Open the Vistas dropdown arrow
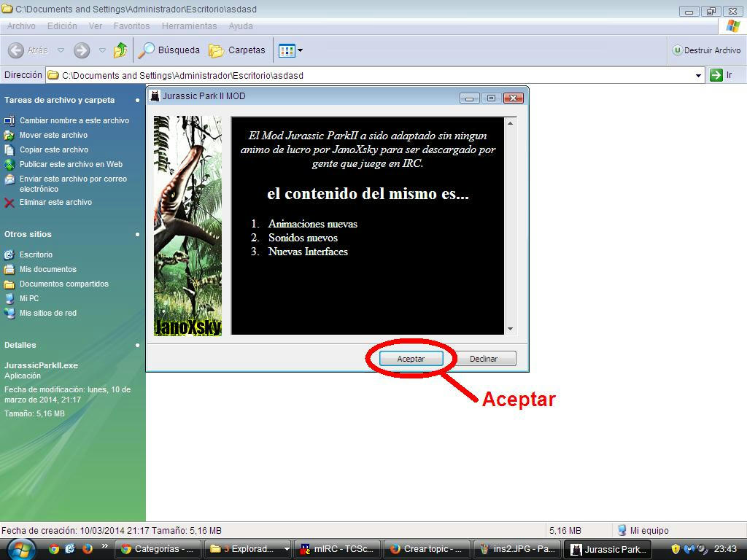The height and width of the screenshot is (560, 747). click(300, 50)
